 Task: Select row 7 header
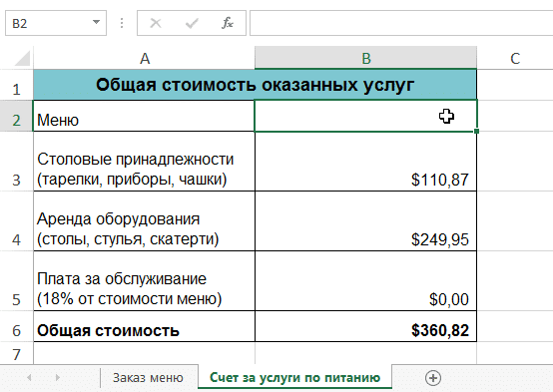pos(17,353)
